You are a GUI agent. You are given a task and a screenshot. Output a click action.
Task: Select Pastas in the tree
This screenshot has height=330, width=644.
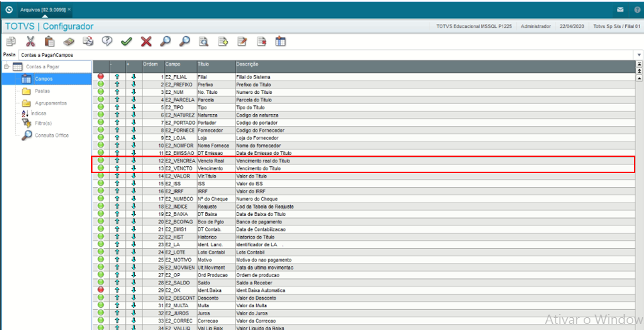[x=43, y=91]
